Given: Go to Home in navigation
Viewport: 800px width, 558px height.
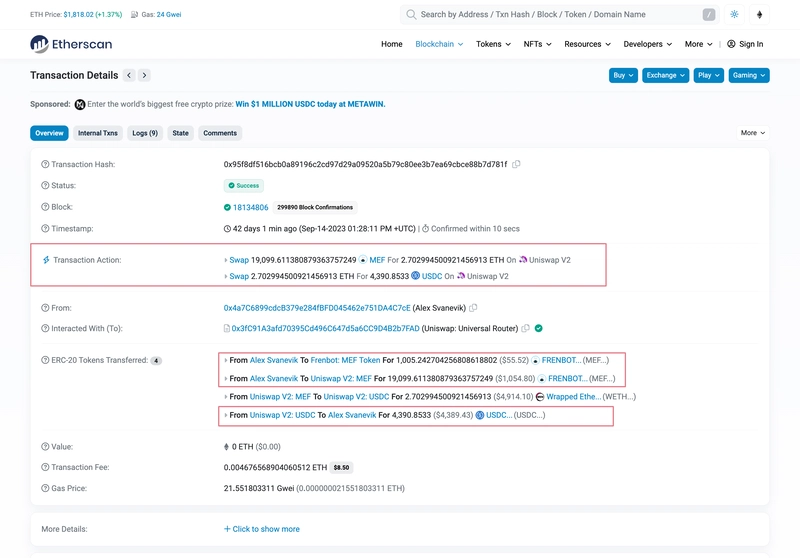Looking at the screenshot, I should click(392, 44).
